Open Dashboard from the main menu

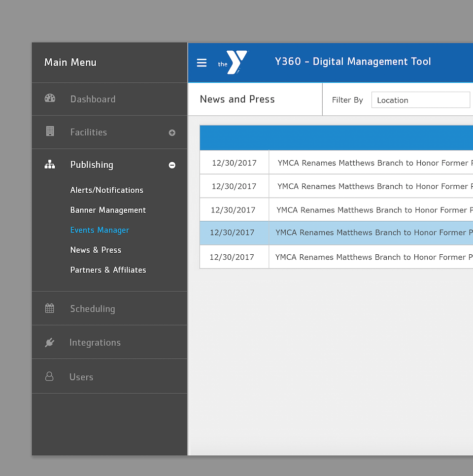[x=109, y=99]
